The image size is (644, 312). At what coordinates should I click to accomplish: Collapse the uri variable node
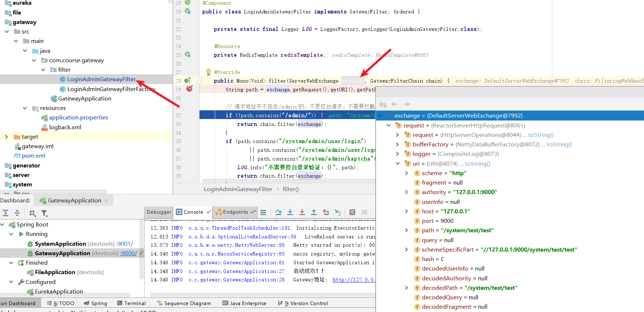click(x=398, y=164)
